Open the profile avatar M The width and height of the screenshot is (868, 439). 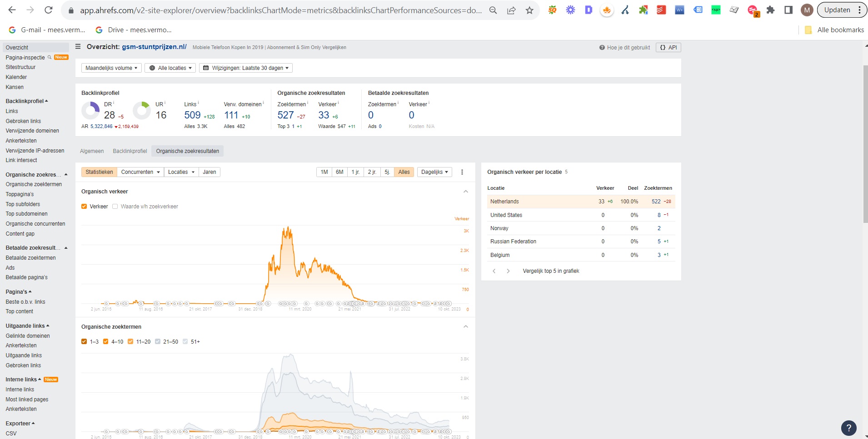(x=807, y=10)
